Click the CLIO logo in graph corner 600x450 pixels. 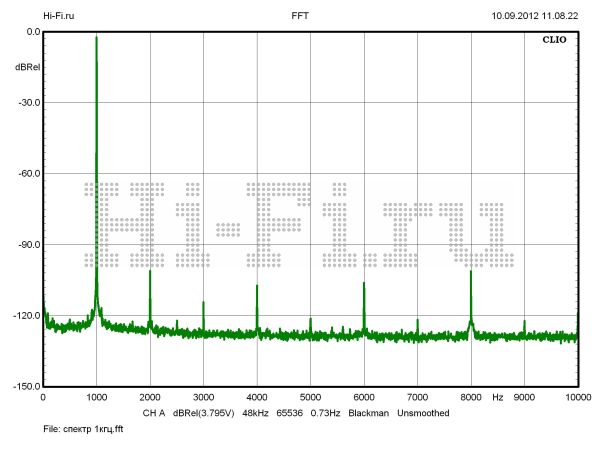(554, 42)
